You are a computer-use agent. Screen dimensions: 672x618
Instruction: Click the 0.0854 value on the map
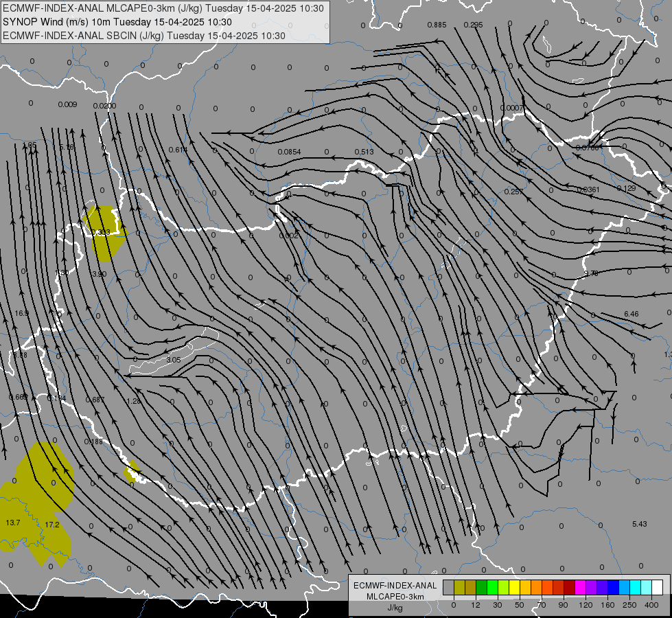(x=289, y=152)
